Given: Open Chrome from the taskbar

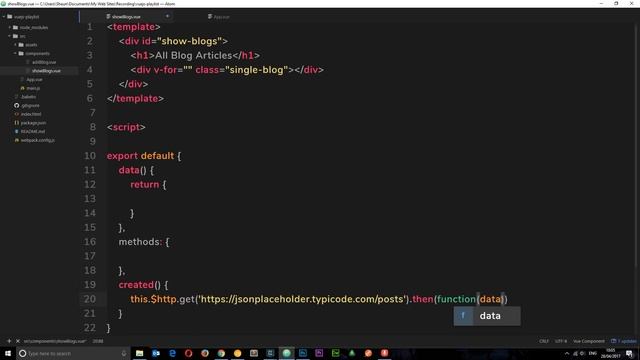Looking at the screenshot, I should (221, 353).
